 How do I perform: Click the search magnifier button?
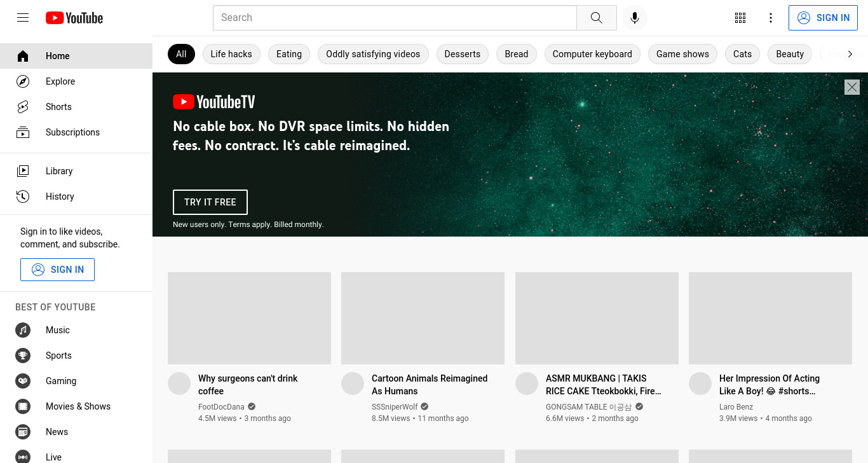tap(596, 18)
